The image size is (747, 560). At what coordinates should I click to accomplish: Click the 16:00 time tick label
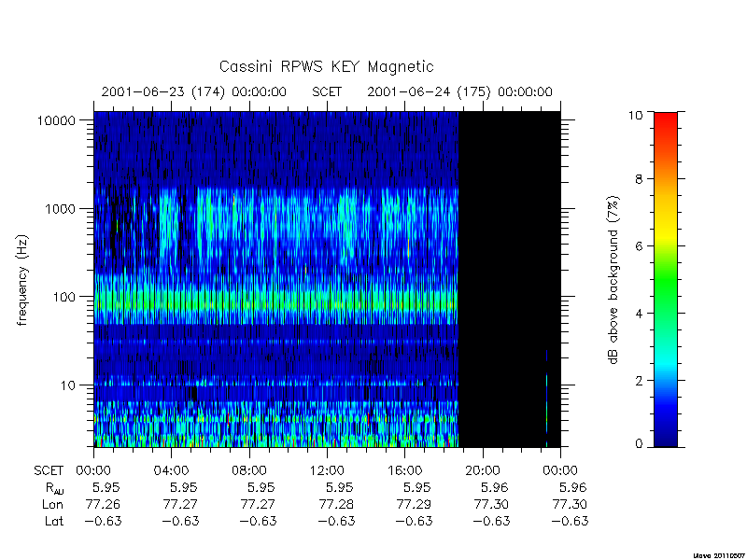(x=404, y=471)
